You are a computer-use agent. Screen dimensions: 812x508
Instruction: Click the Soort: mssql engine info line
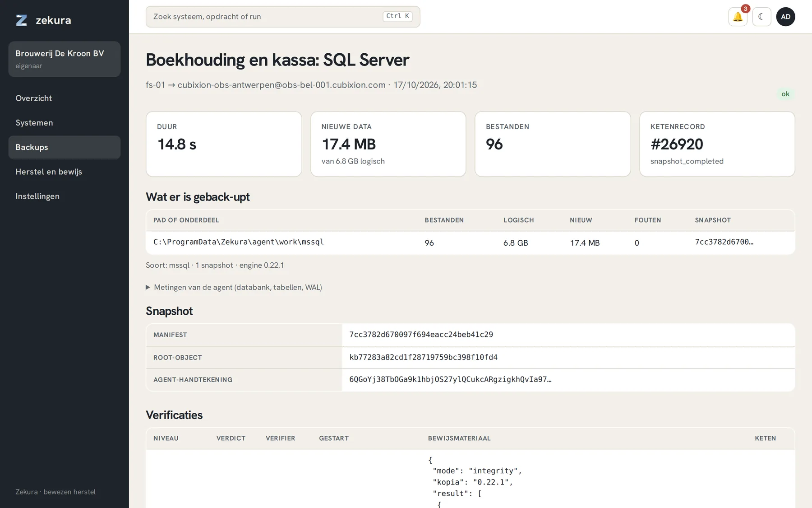[x=215, y=265]
